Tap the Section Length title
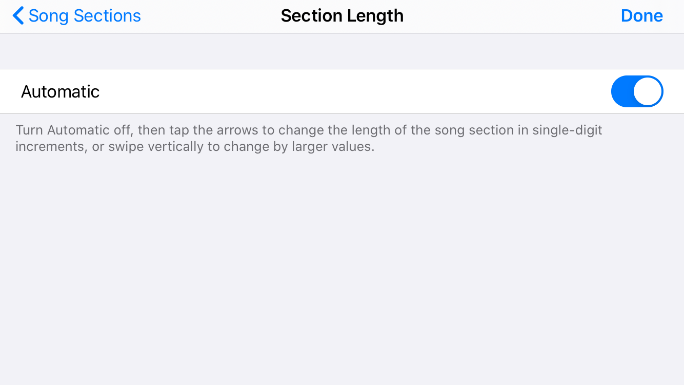 342,16
